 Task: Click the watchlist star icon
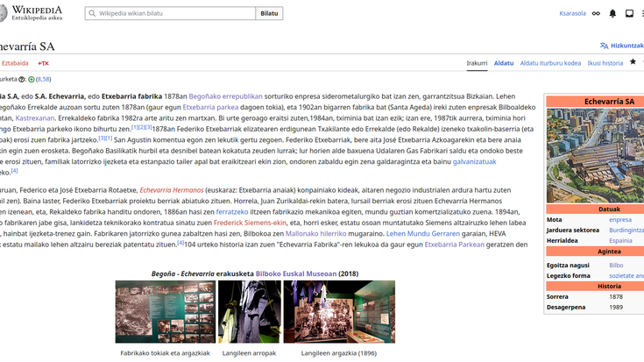pos(633,63)
